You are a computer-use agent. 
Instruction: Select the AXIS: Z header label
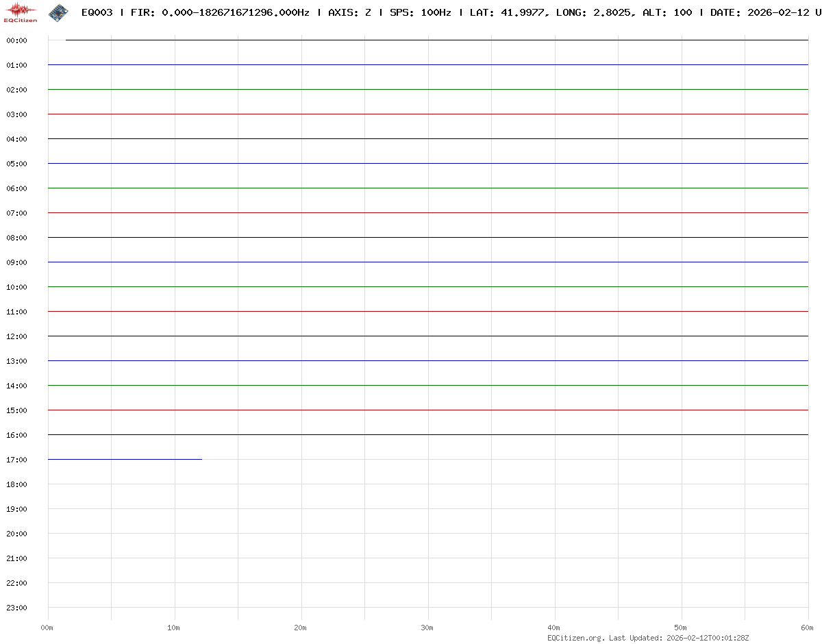pos(349,12)
